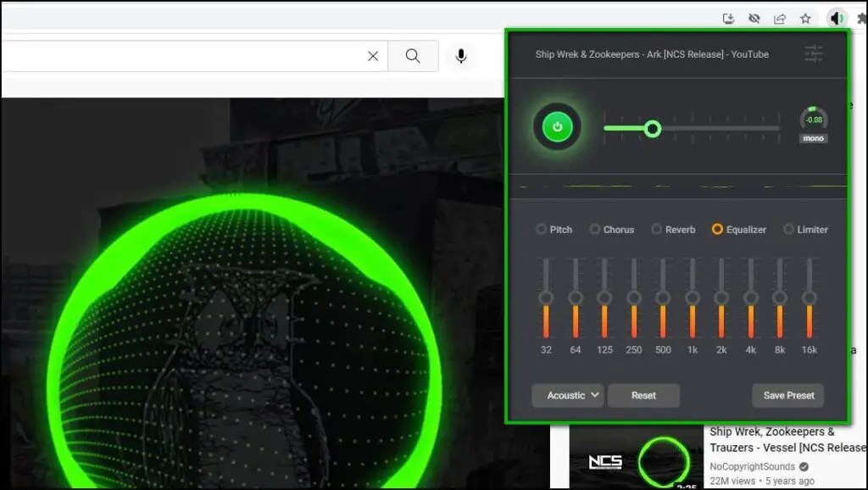
Task: Select the Chorus effect radio button
Action: tap(594, 229)
